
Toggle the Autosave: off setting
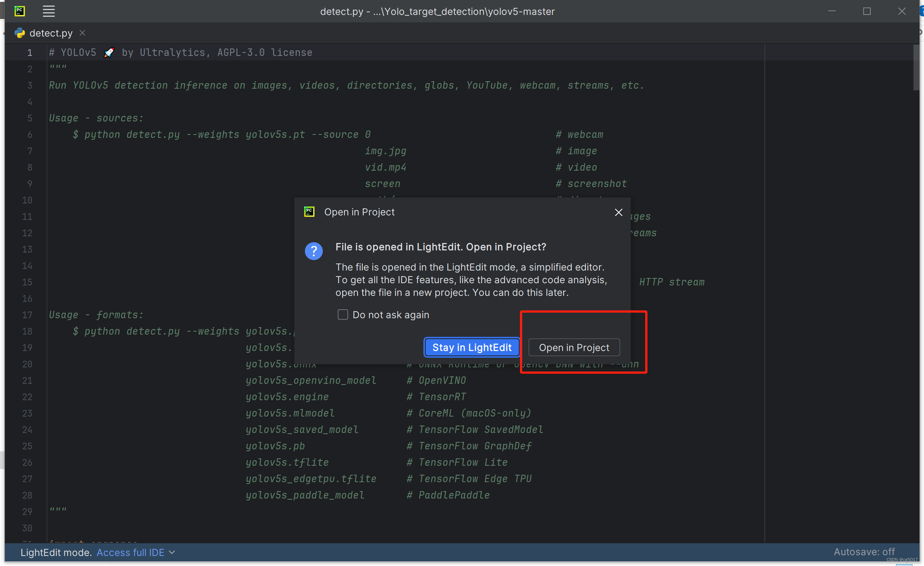coord(864,552)
